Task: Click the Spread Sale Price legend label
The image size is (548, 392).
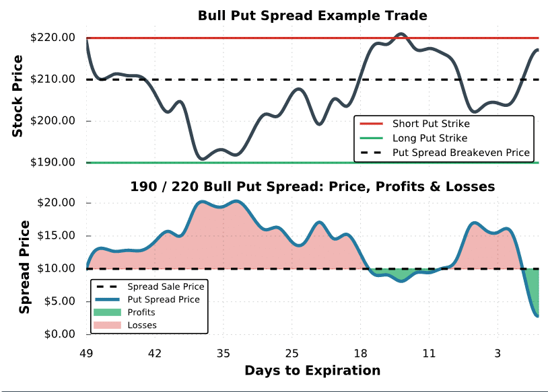Action: (166, 286)
